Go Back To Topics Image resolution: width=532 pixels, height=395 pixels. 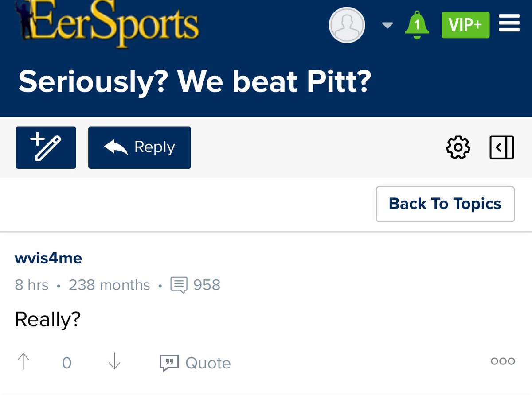[x=445, y=204]
